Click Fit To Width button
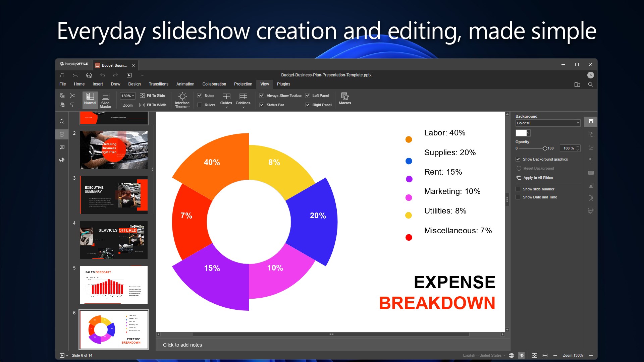Viewport: 644px width, 362px height. (153, 105)
